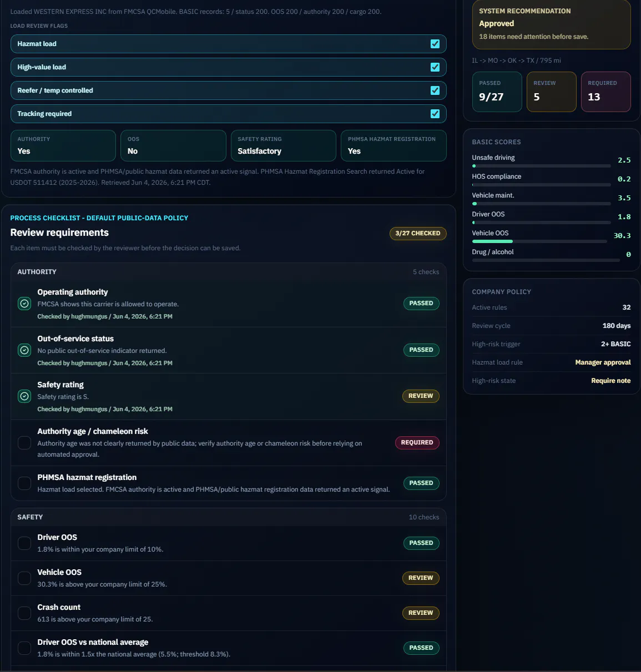This screenshot has height=672, width=641.
Task: Toggle the Tracking required checkbox
Action: tap(435, 114)
